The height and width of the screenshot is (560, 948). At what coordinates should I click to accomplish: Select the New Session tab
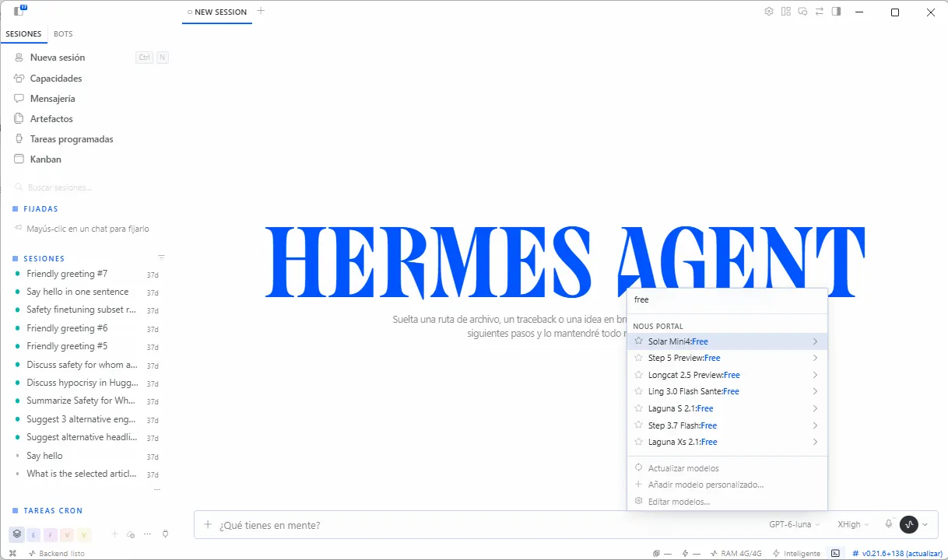point(217,12)
